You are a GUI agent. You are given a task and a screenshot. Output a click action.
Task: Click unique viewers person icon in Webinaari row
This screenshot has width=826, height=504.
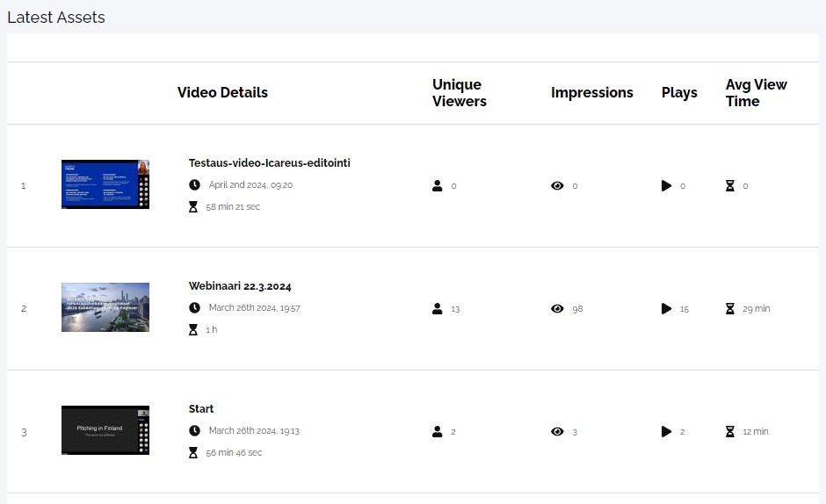pos(438,308)
